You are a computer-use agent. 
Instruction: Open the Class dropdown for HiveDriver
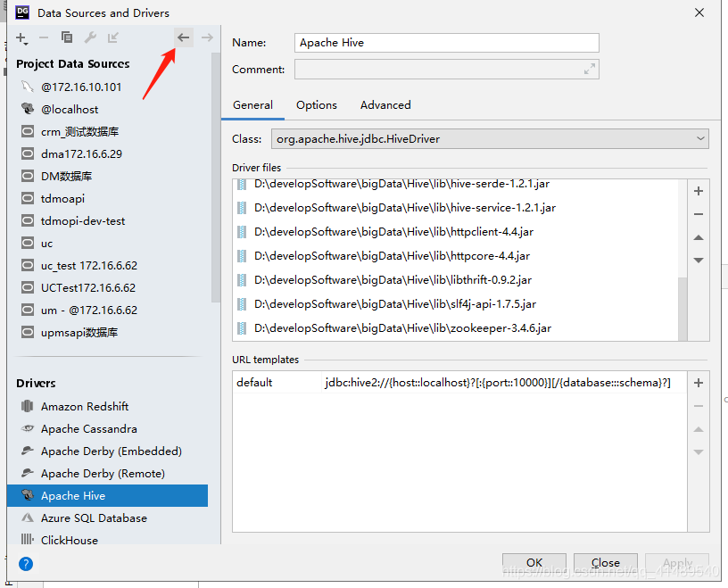click(490, 139)
